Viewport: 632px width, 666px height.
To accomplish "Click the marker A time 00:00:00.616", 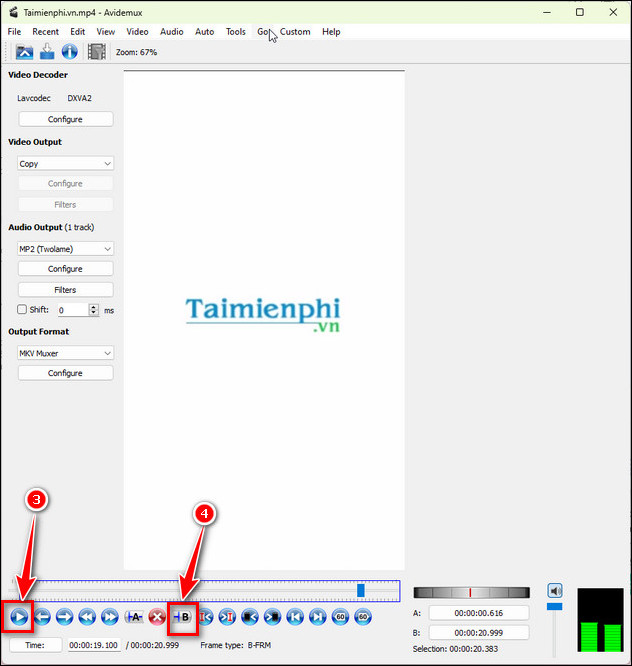I will [479, 613].
